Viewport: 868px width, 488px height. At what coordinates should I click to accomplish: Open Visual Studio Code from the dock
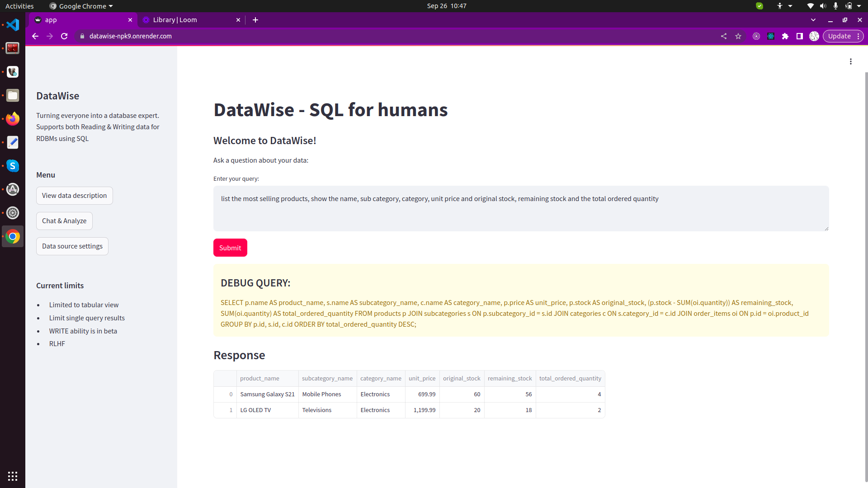[x=13, y=25]
